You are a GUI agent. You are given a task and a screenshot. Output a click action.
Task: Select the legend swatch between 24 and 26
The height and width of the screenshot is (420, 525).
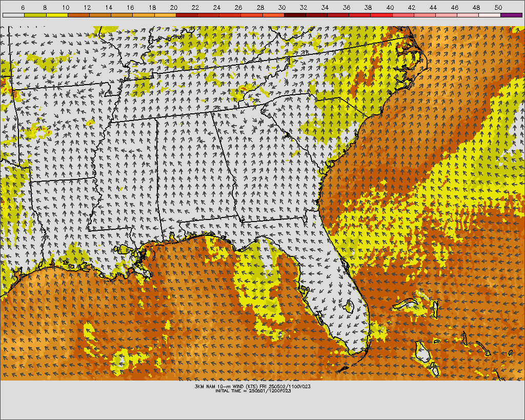(x=230, y=15)
